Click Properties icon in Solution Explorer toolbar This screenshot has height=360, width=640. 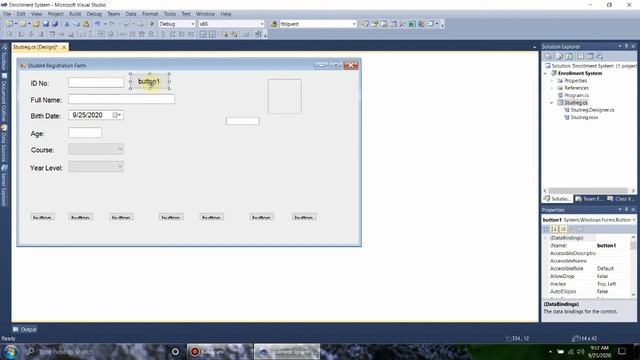pos(549,56)
